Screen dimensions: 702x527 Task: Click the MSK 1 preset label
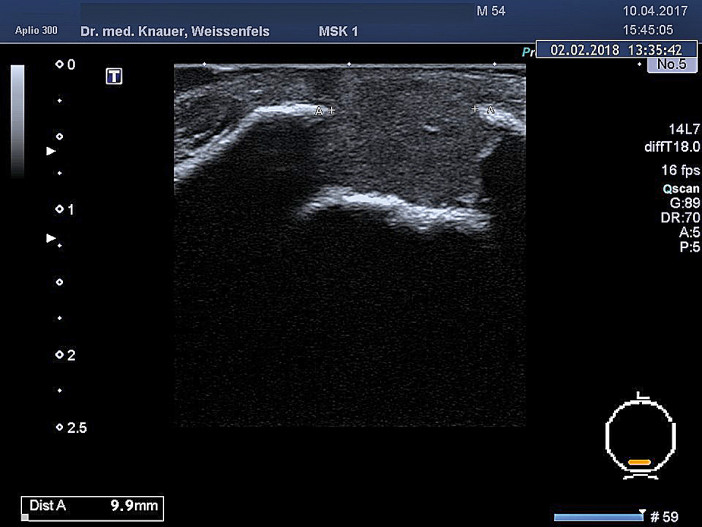pyautogui.click(x=338, y=31)
